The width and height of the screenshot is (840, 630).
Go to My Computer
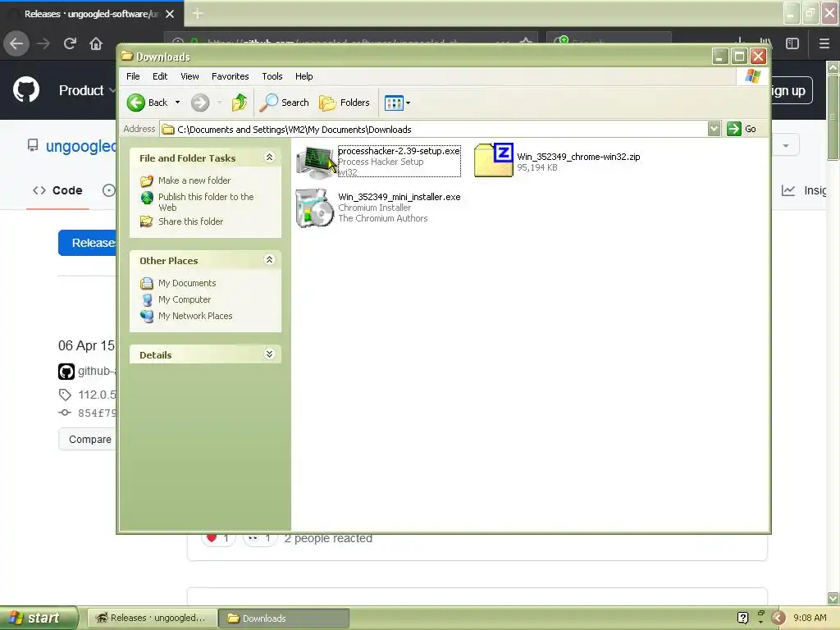[x=185, y=299]
